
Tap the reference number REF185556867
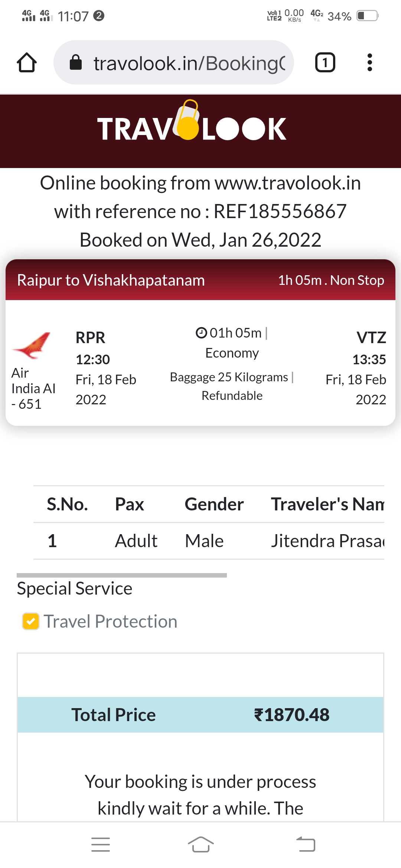[280, 211]
